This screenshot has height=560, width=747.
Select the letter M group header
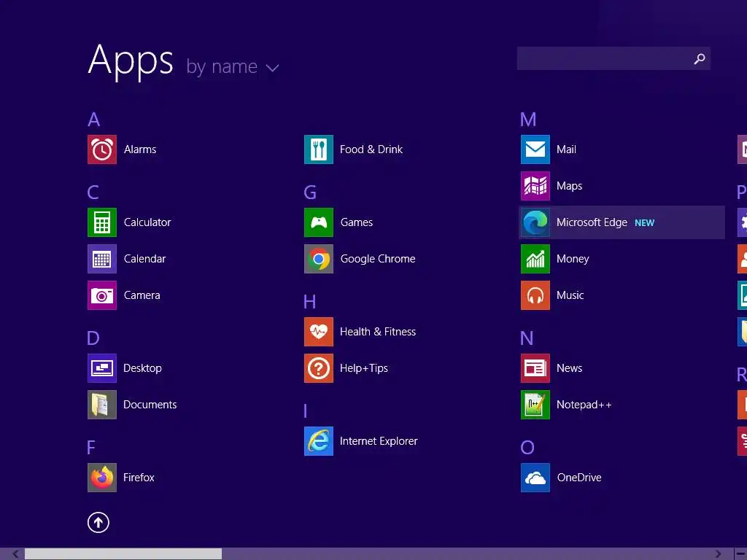(x=528, y=120)
